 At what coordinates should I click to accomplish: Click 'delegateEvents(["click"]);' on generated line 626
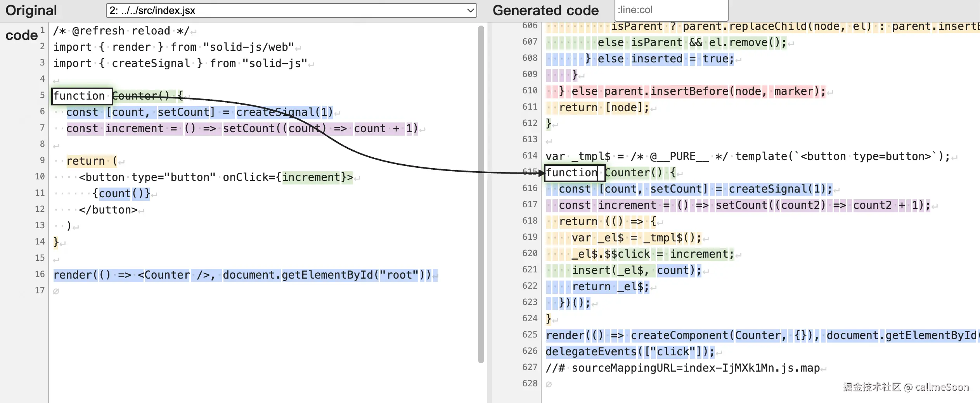click(x=630, y=351)
